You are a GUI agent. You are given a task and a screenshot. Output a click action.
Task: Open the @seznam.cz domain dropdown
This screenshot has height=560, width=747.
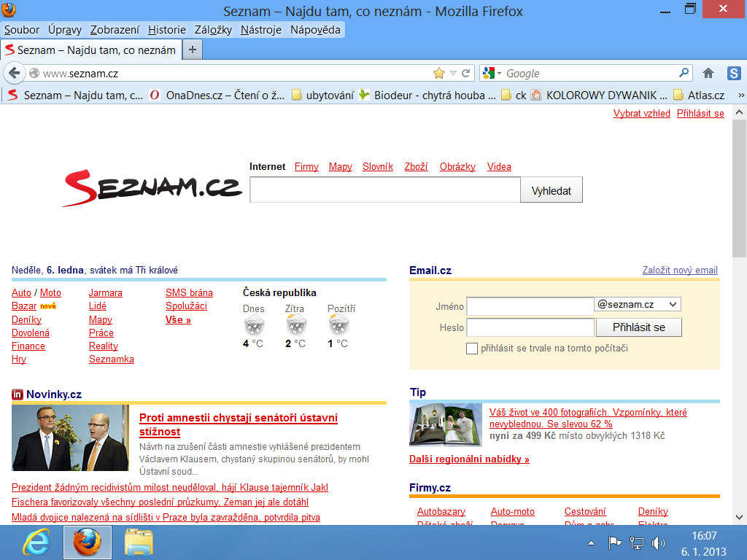[x=638, y=304]
